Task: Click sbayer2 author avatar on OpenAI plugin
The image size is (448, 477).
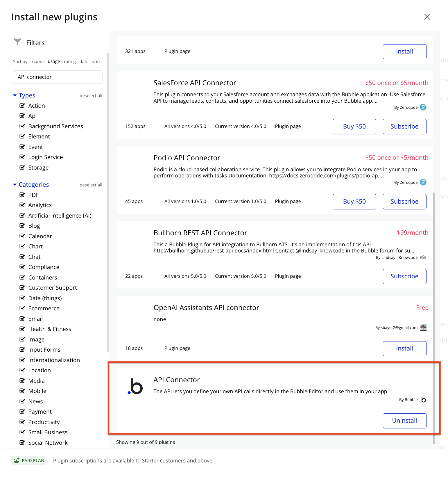Action: point(423,328)
